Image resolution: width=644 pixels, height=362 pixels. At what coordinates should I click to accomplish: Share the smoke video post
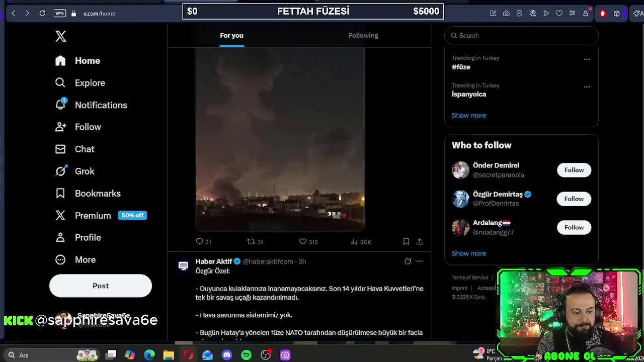419,242
